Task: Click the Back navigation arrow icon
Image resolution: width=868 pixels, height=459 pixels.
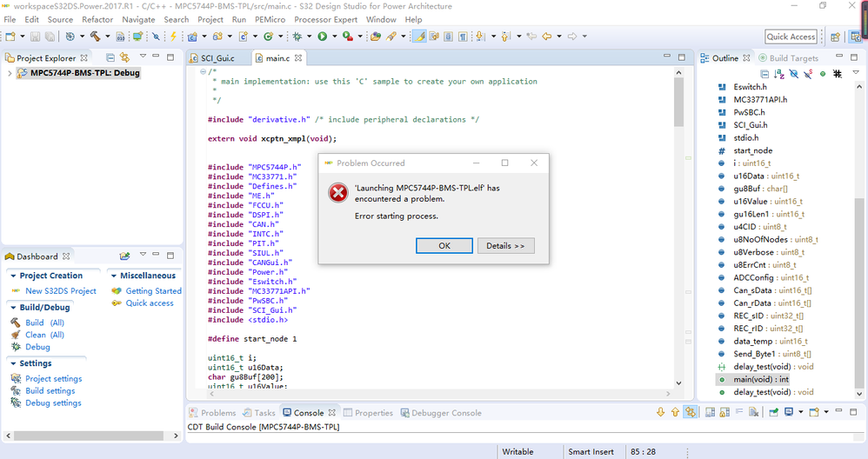Action: click(x=547, y=37)
